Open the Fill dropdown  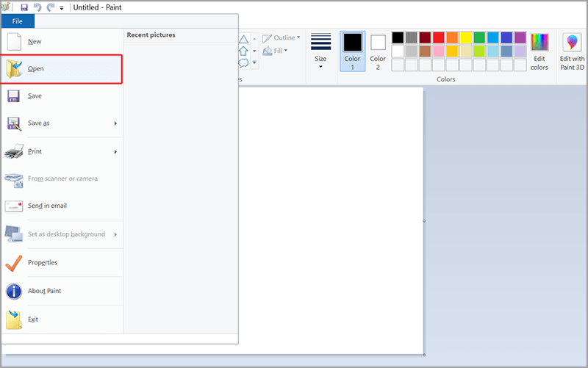(275, 51)
